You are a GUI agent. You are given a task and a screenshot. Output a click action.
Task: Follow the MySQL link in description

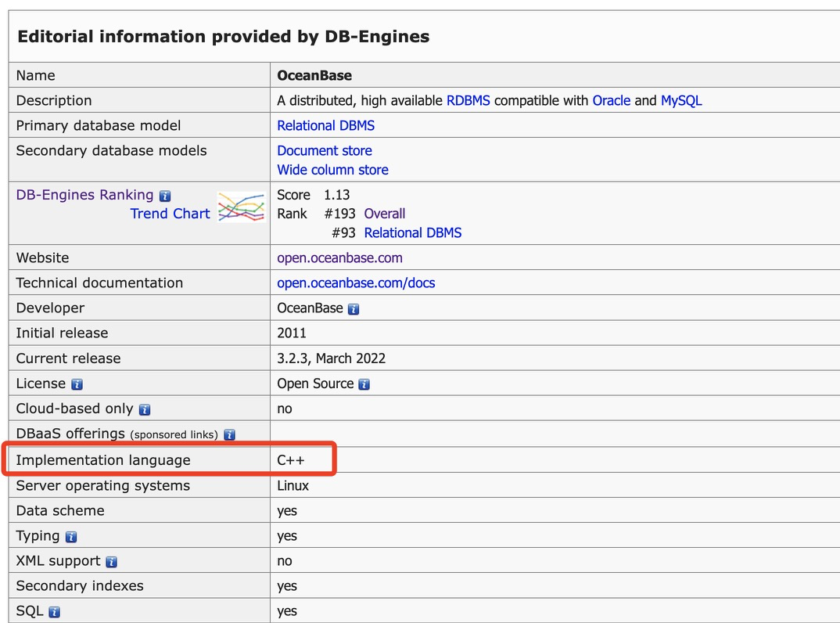click(x=681, y=101)
